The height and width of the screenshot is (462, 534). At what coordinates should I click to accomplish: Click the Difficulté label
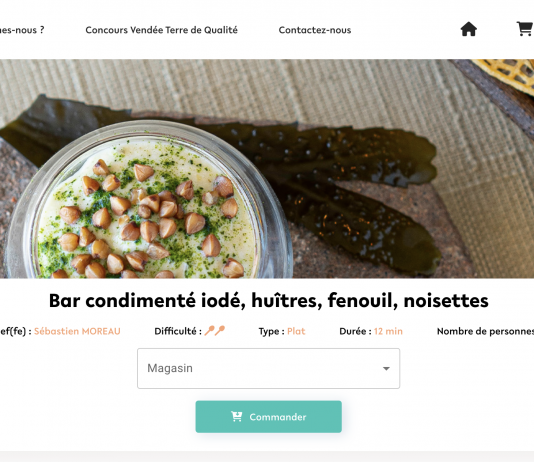click(178, 331)
